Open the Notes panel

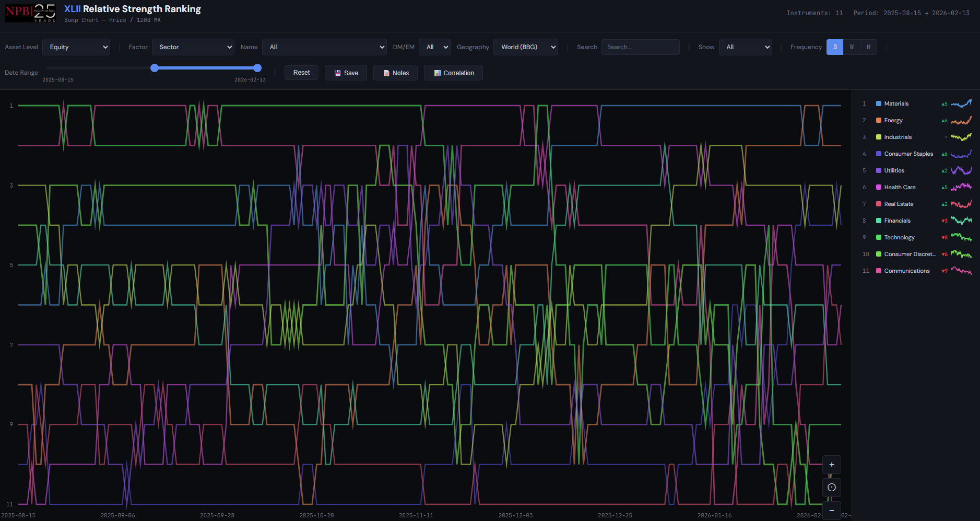[x=395, y=73]
